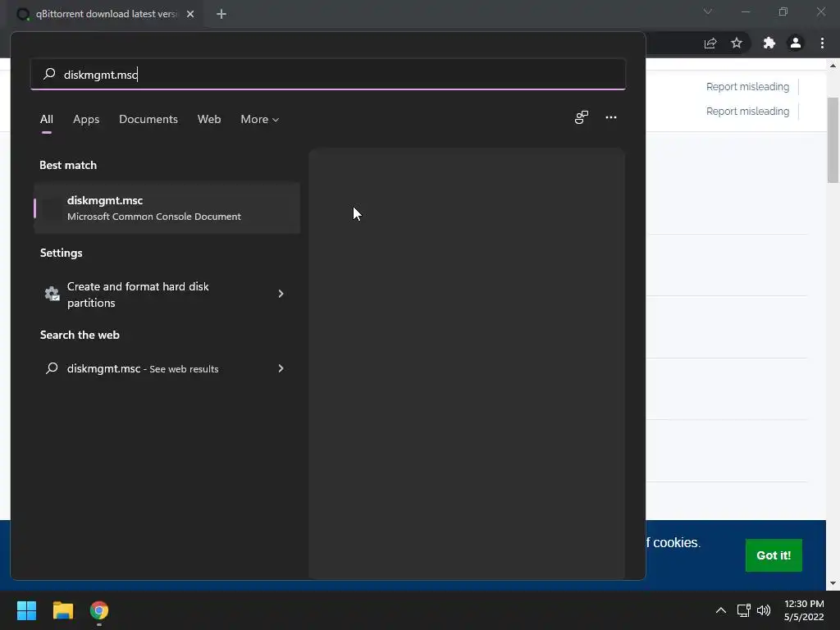Switch to the Web search tab
The height and width of the screenshot is (630, 840).
[x=209, y=119]
